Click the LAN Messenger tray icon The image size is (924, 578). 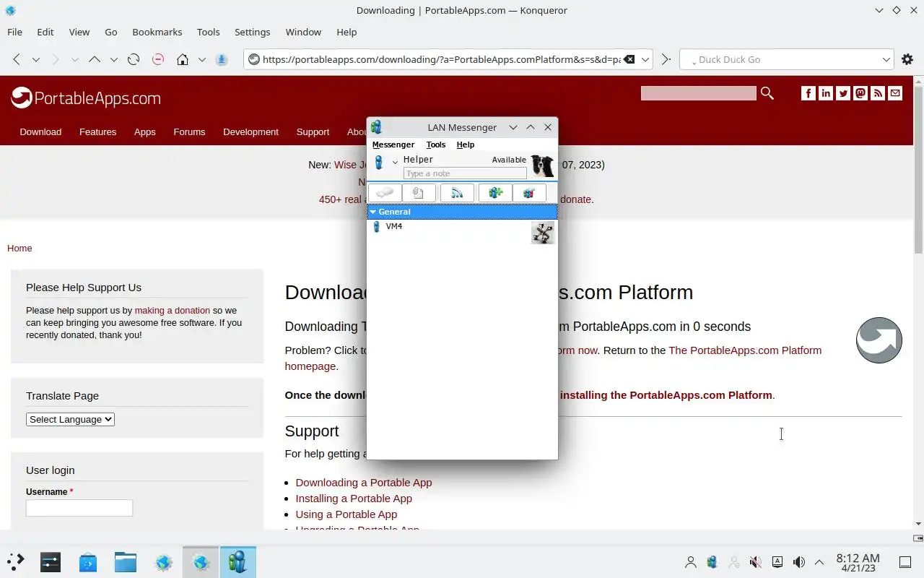point(712,562)
